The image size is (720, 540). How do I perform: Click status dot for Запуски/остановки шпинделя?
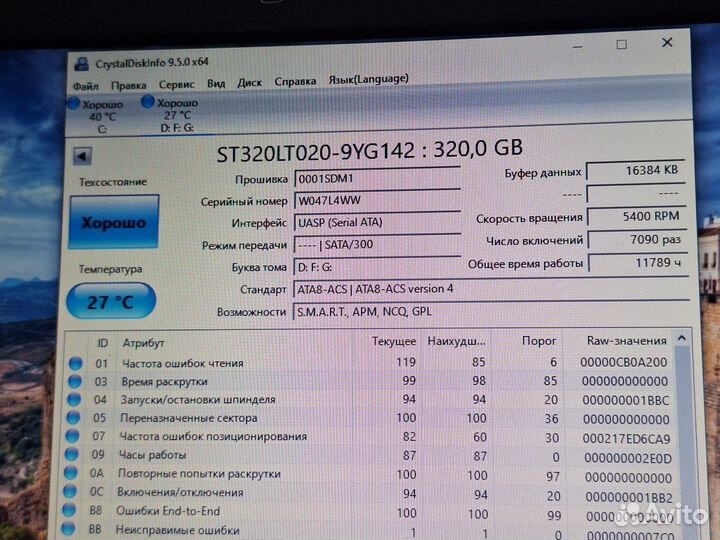tap(73, 399)
